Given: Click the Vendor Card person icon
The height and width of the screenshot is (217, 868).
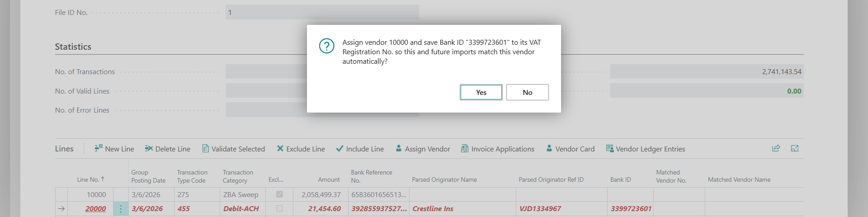Looking at the screenshot, I should click(549, 148).
